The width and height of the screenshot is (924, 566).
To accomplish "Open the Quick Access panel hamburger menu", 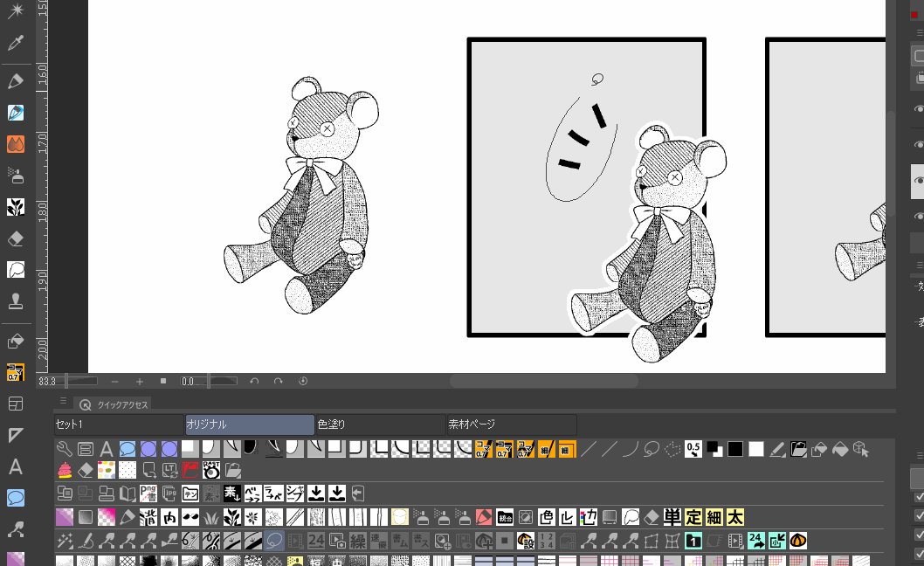I will click(63, 401).
